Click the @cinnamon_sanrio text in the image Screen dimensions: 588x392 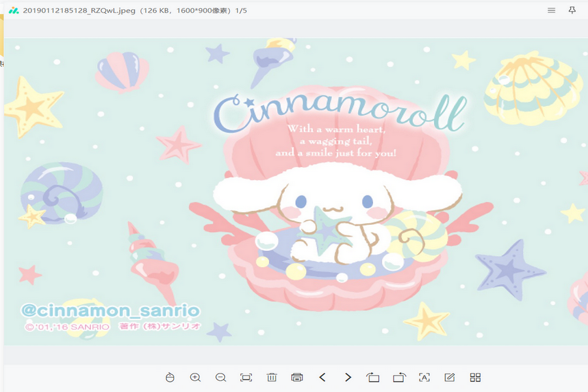click(x=110, y=310)
